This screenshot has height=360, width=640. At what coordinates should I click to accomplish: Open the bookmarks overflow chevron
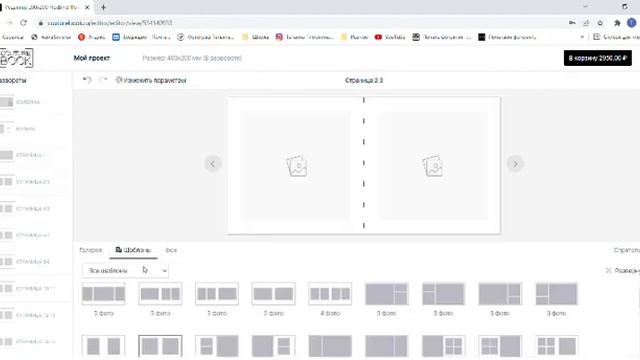[582, 37]
